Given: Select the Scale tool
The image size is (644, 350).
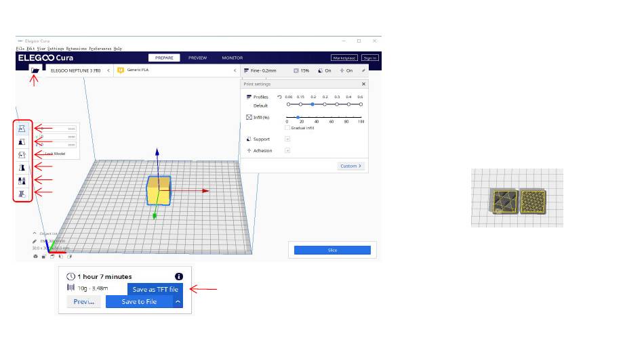Looking at the screenshot, I should pos(22,141).
